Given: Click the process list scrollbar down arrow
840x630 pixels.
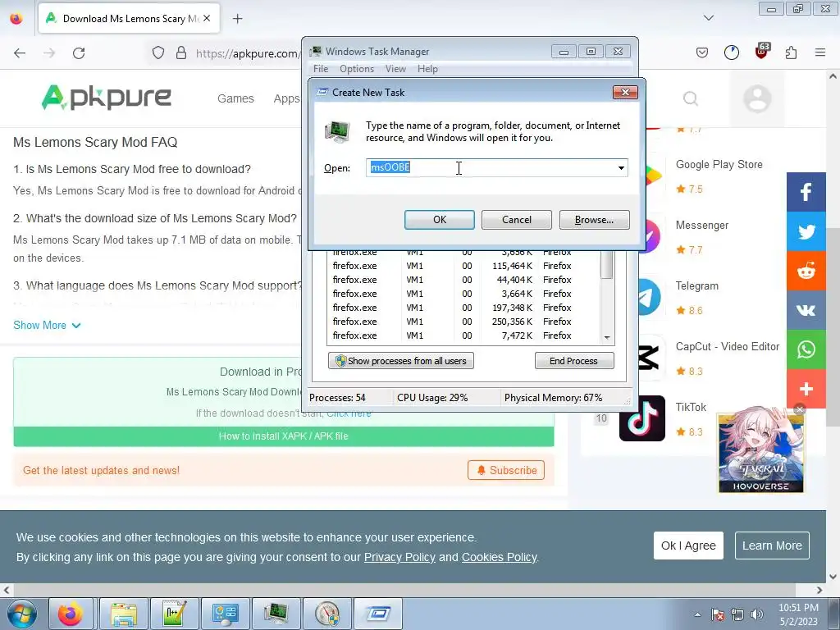Looking at the screenshot, I should [x=607, y=337].
